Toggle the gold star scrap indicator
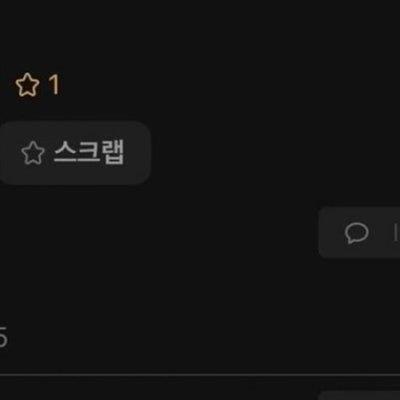Image resolution: width=400 pixels, height=400 pixels. coord(27,85)
